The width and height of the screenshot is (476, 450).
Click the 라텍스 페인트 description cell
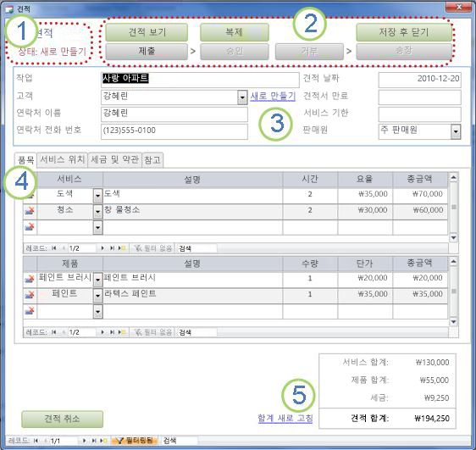pyautogui.click(x=193, y=296)
